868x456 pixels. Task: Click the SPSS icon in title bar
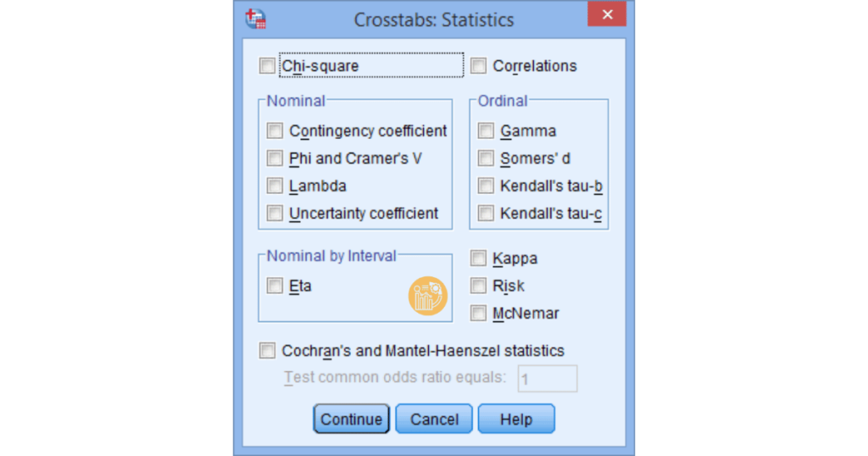pos(256,19)
